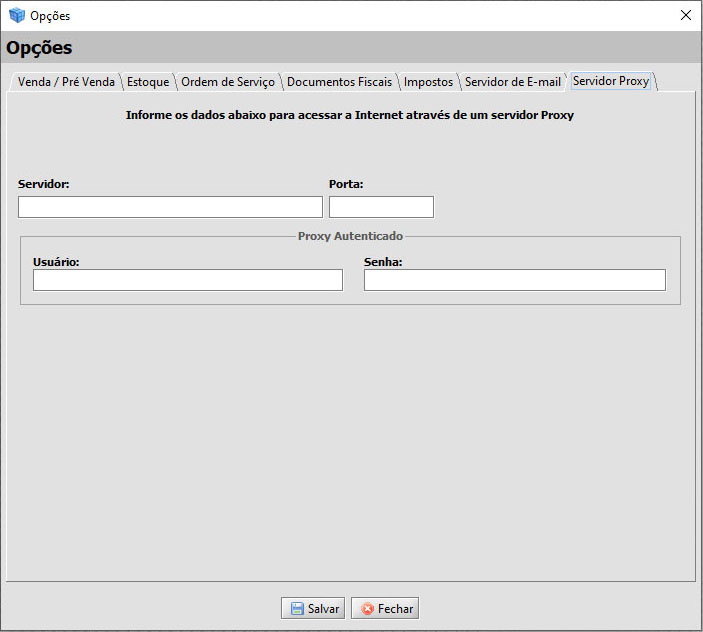The width and height of the screenshot is (703, 632).
Task: Switch to the Estoque tab
Action: pyautogui.click(x=148, y=82)
